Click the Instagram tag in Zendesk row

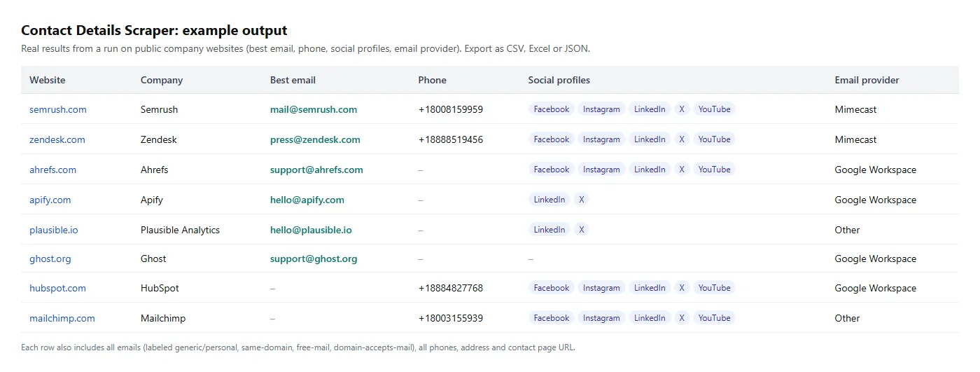click(x=601, y=139)
